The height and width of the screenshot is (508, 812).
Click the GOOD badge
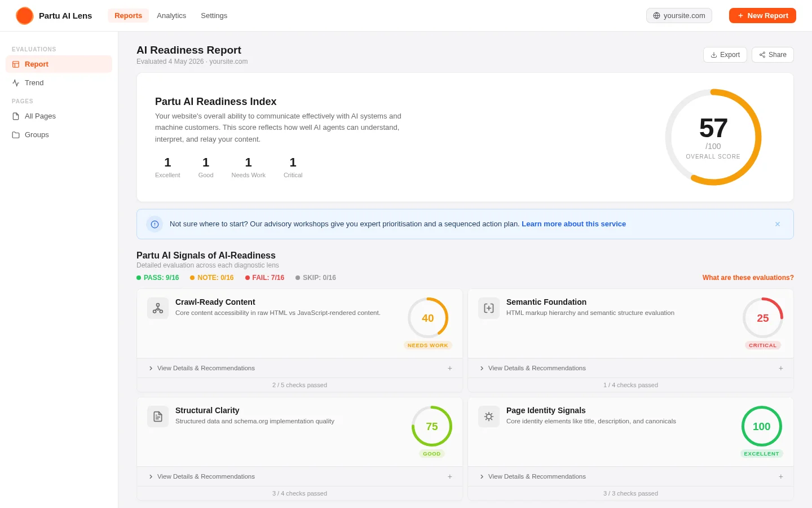pyautogui.click(x=432, y=454)
